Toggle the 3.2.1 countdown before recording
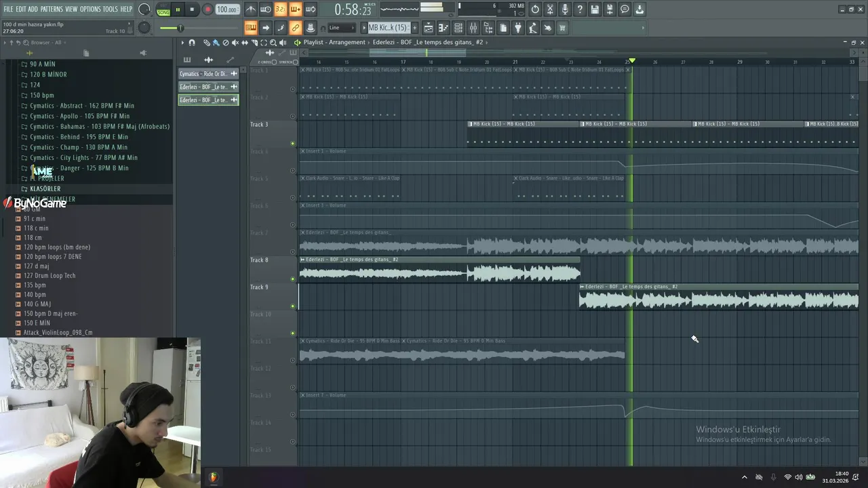 280,9
